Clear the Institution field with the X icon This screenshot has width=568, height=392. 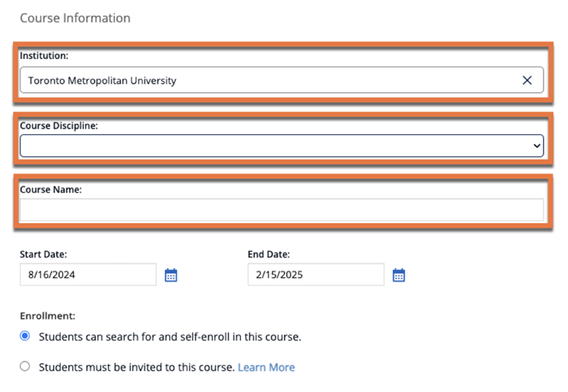[527, 80]
